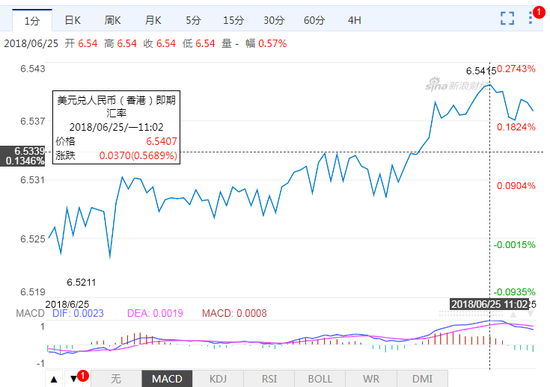Click the 6.5415 high price label

point(481,71)
